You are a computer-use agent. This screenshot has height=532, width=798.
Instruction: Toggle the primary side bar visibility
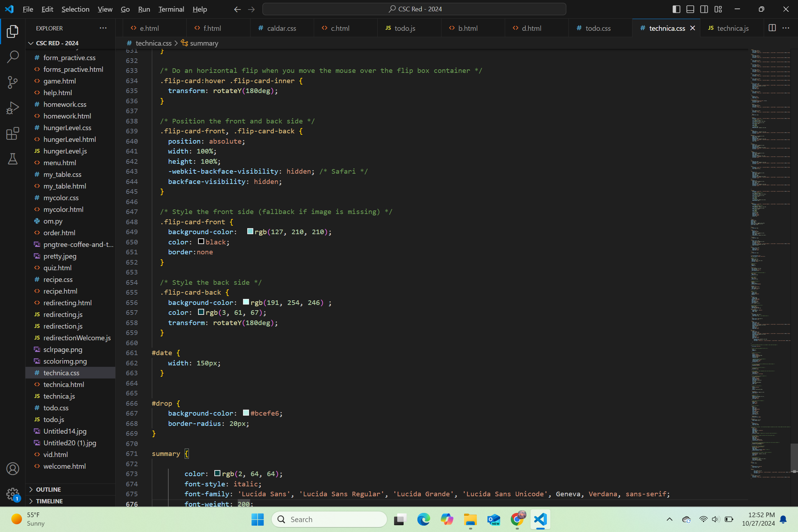click(x=676, y=9)
